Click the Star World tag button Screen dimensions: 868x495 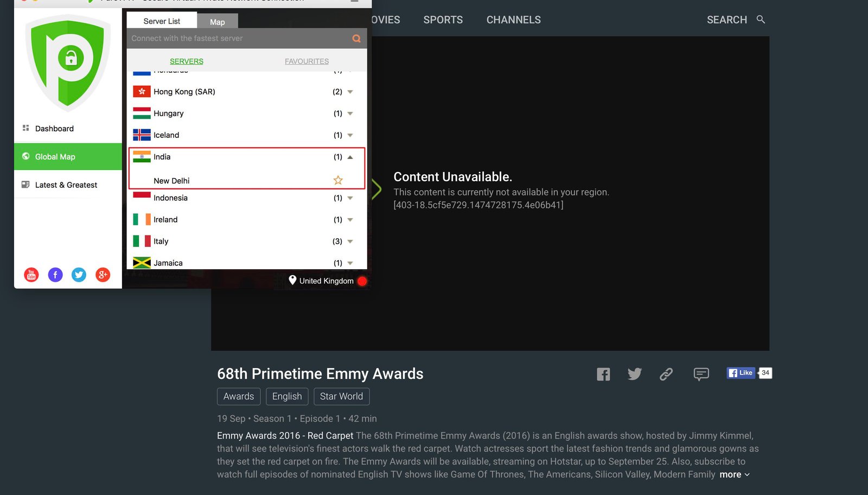click(341, 396)
